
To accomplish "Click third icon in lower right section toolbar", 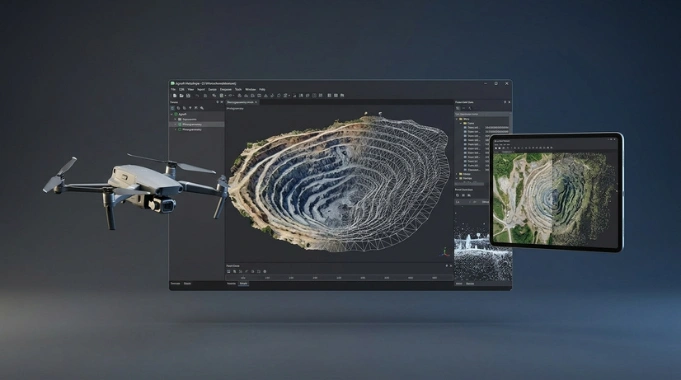I will point(469,195).
